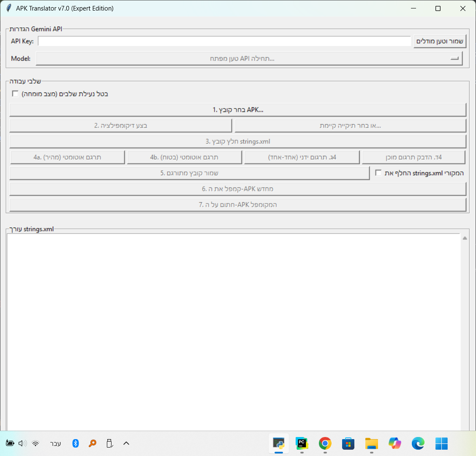Click 4ג 'תרגום ידני (אחד-אחד)' button
Screen dimensions: 476x456
click(x=302, y=157)
